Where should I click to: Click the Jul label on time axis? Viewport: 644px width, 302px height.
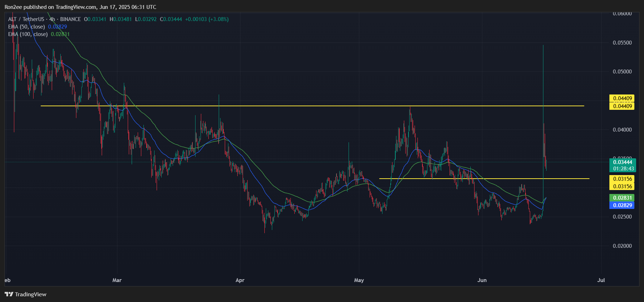pyautogui.click(x=601, y=280)
